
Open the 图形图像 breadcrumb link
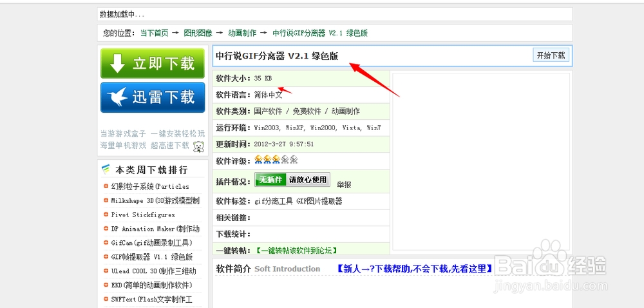[198, 34]
